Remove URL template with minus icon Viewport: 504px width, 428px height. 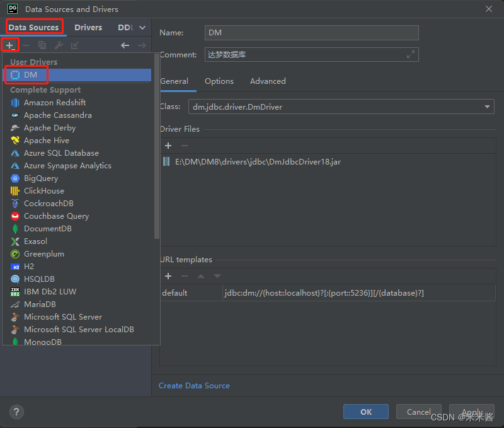point(185,276)
